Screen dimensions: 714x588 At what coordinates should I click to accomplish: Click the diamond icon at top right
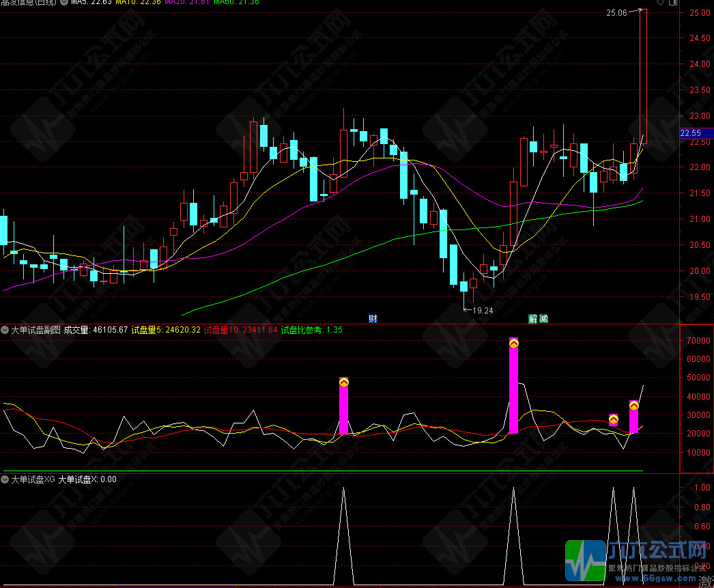pyautogui.click(x=660, y=3)
